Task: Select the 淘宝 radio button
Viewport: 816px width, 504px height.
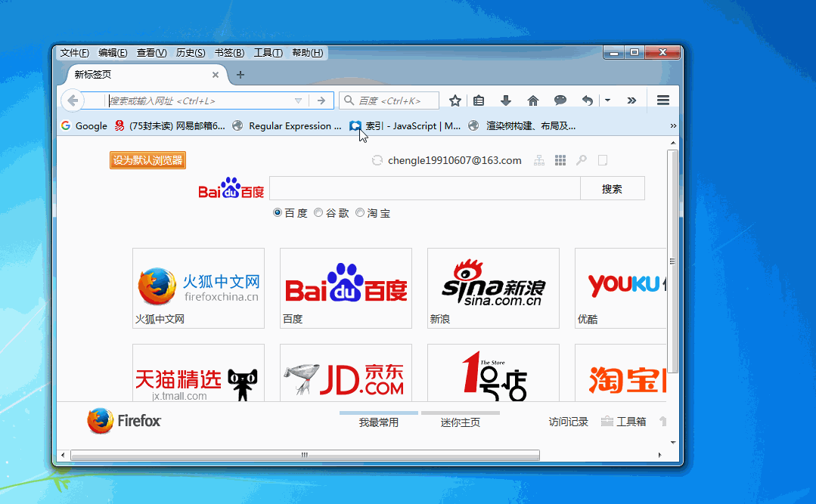Action: click(x=360, y=213)
